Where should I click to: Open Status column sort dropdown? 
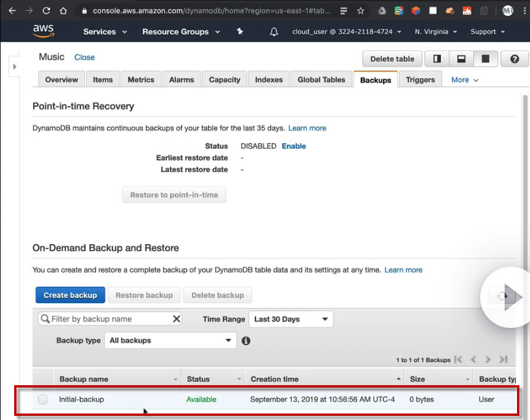pyautogui.click(x=239, y=379)
